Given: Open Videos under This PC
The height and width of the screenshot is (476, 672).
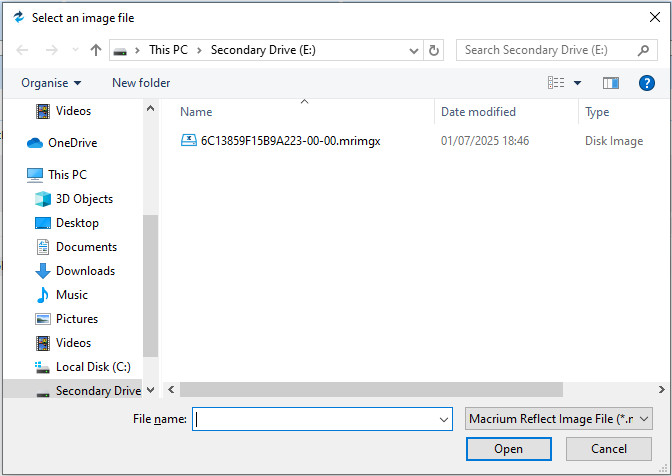Looking at the screenshot, I should (x=73, y=343).
